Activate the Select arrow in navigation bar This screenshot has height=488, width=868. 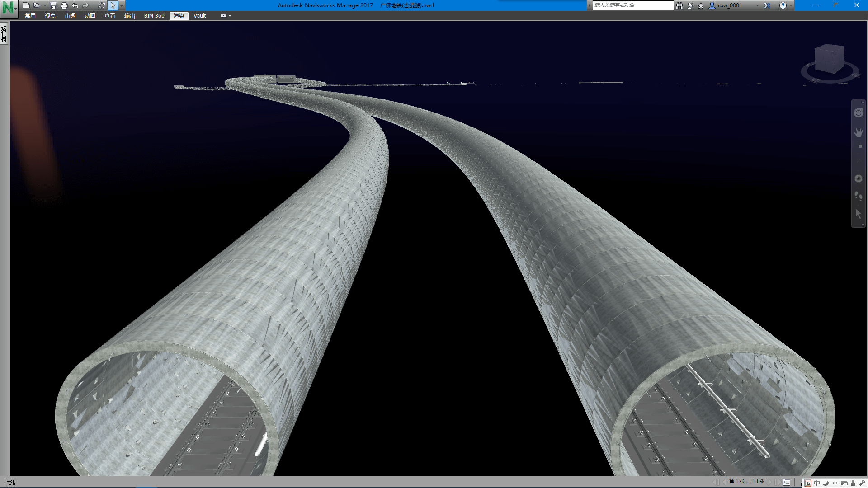[x=859, y=214]
